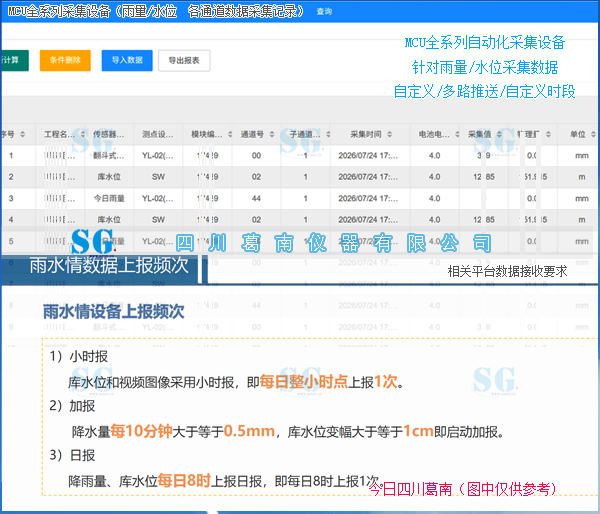Toggle the sort arrows on the 工程名 column
Image resolution: width=600 pixels, height=514 pixels.
(83, 134)
